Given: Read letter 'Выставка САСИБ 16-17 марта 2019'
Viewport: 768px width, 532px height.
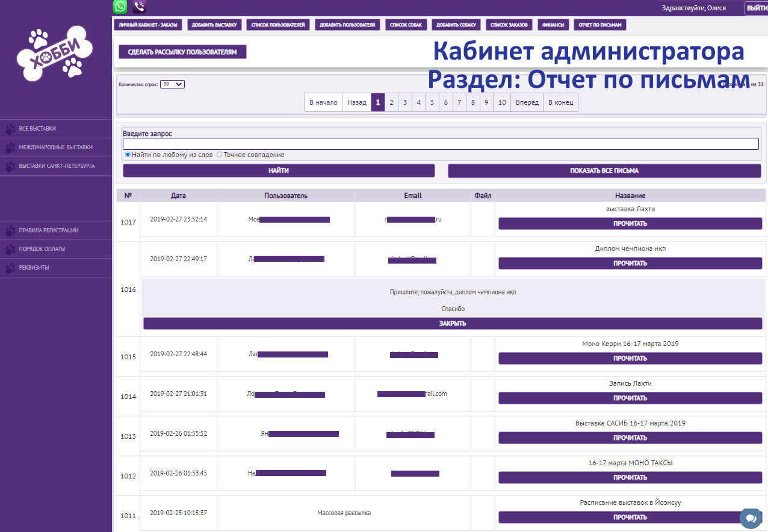Looking at the screenshot, I should 630,438.
